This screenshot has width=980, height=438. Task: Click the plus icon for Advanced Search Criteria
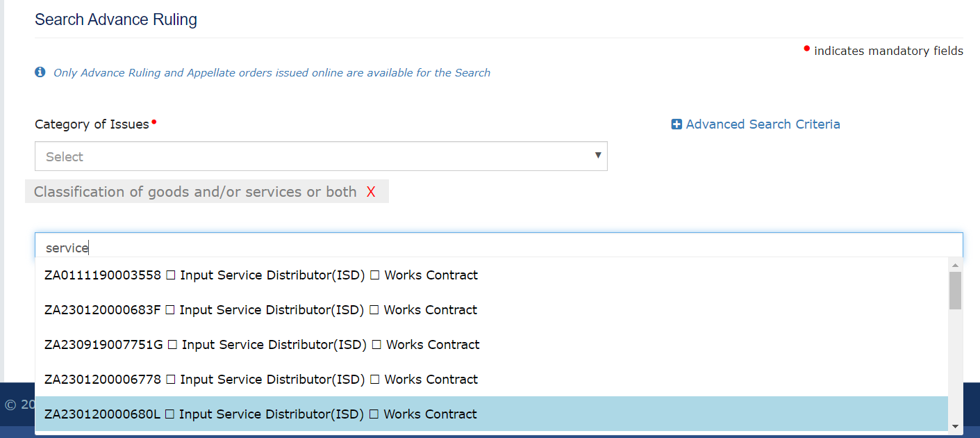click(x=676, y=124)
